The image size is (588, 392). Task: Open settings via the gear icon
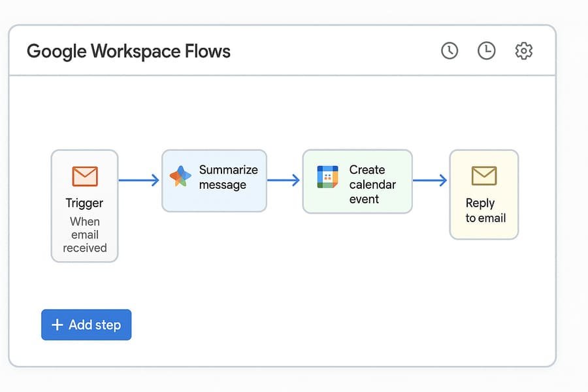pyautogui.click(x=524, y=51)
